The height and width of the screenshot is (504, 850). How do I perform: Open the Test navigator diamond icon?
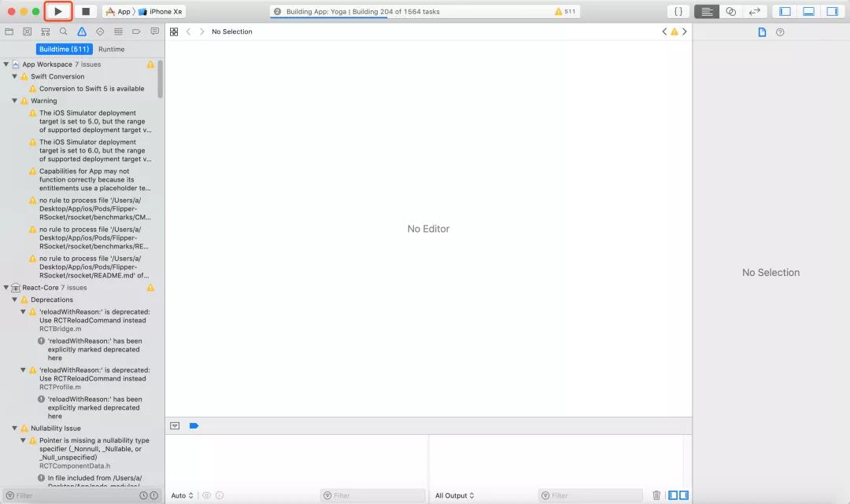tap(100, 31)
